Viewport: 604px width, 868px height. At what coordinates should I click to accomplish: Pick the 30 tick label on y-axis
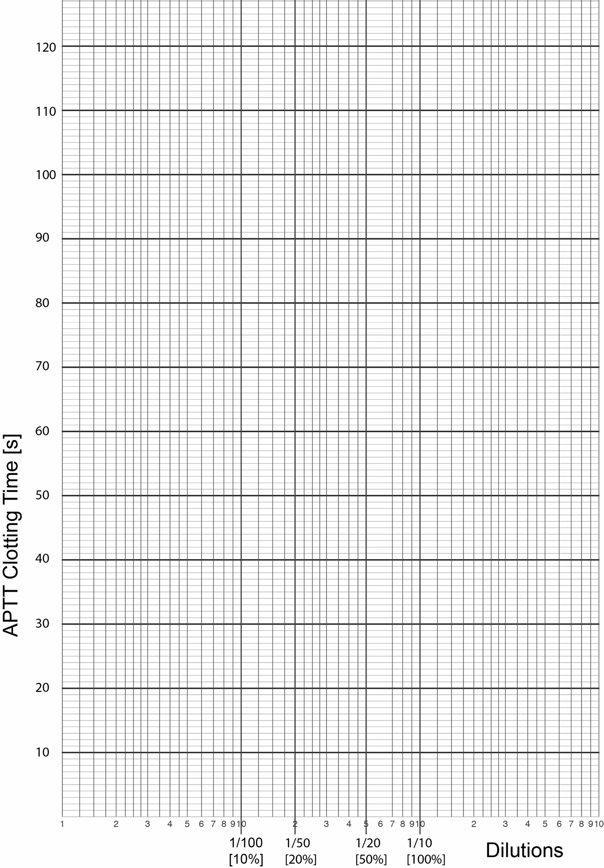42,624
